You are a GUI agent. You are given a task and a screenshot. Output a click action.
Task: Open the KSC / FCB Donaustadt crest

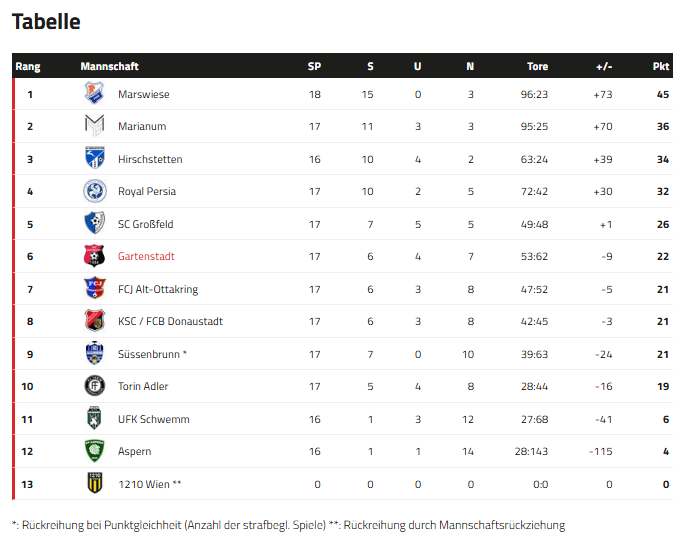[94, 321]
